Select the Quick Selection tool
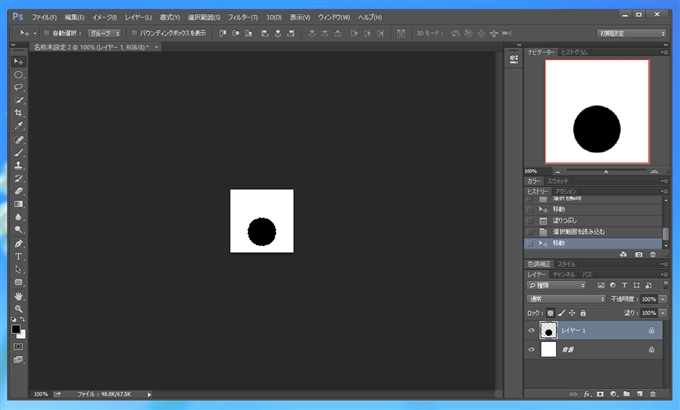680x410 pixels. tap(18, 100)
